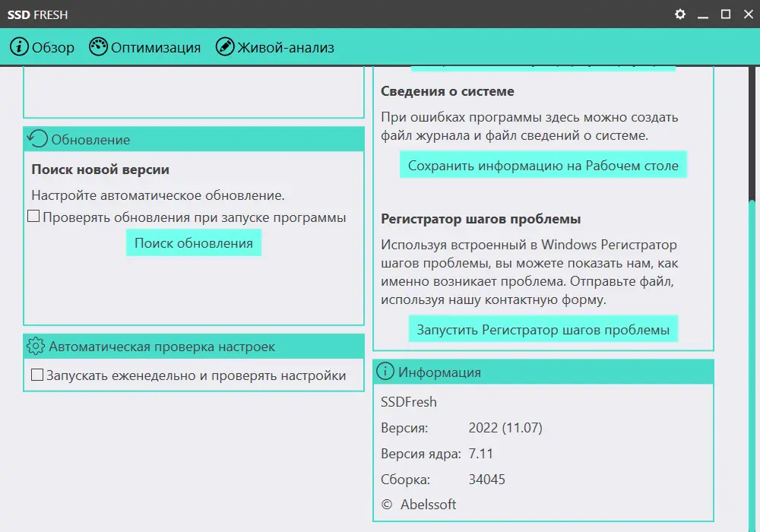Click the pen icon next to Живой-анализ
The height and width of the screenshot is (532, 760).
coord(226,46)
